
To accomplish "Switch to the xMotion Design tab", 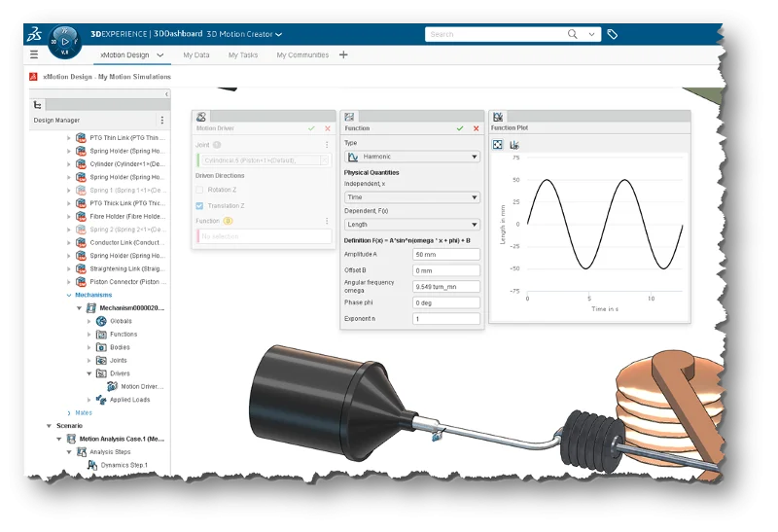I will point(124,55).
